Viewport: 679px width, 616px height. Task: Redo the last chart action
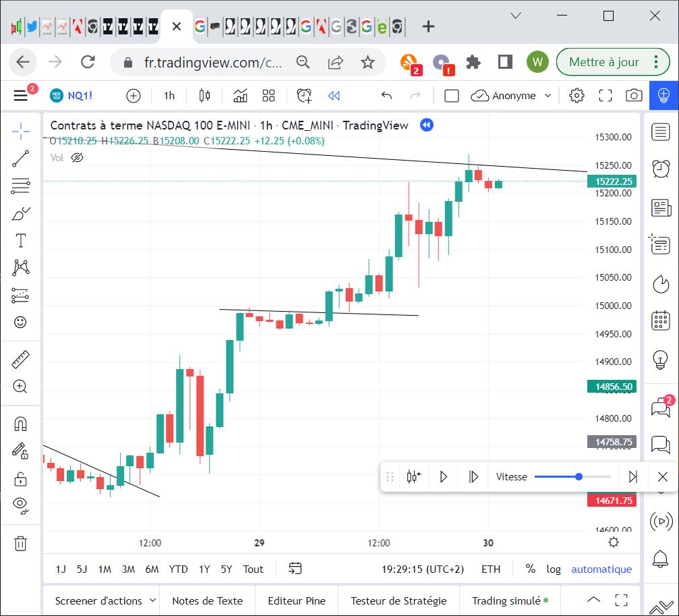[x=415, y=96]
